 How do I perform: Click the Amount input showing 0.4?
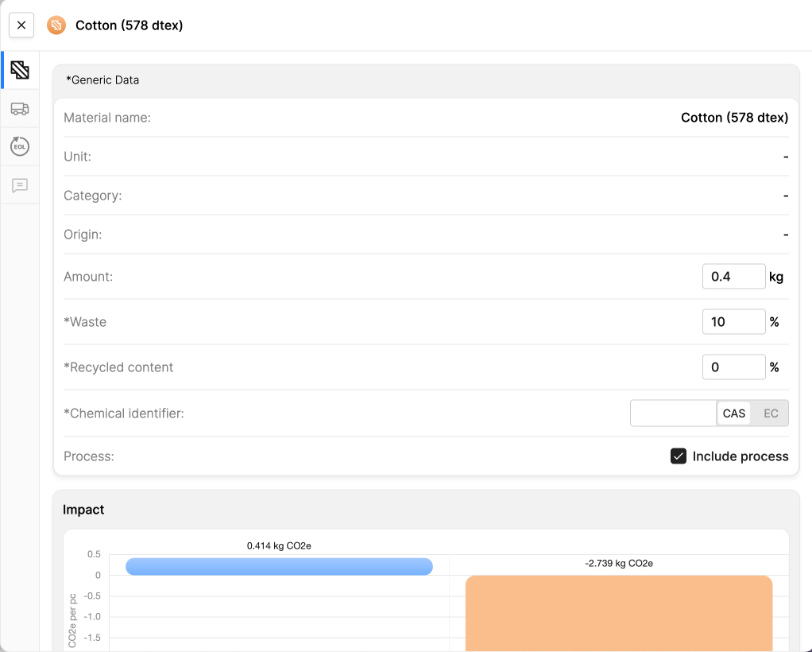733,276
